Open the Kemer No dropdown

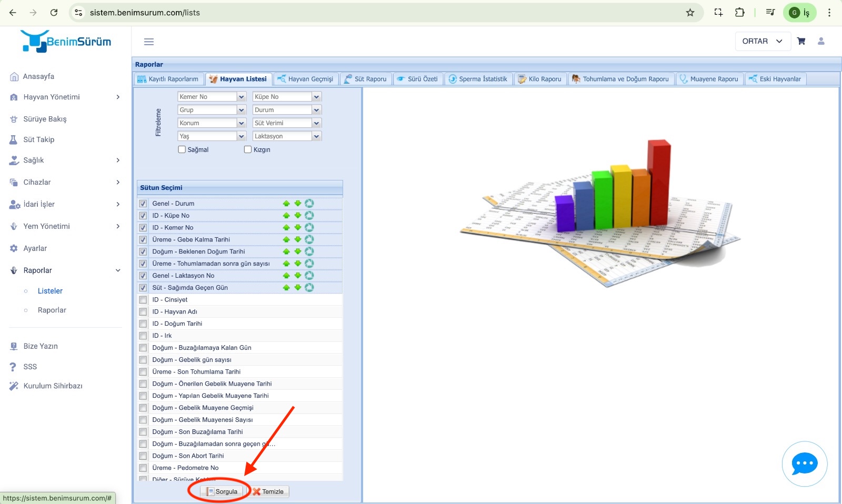click(x=241, y=97)
